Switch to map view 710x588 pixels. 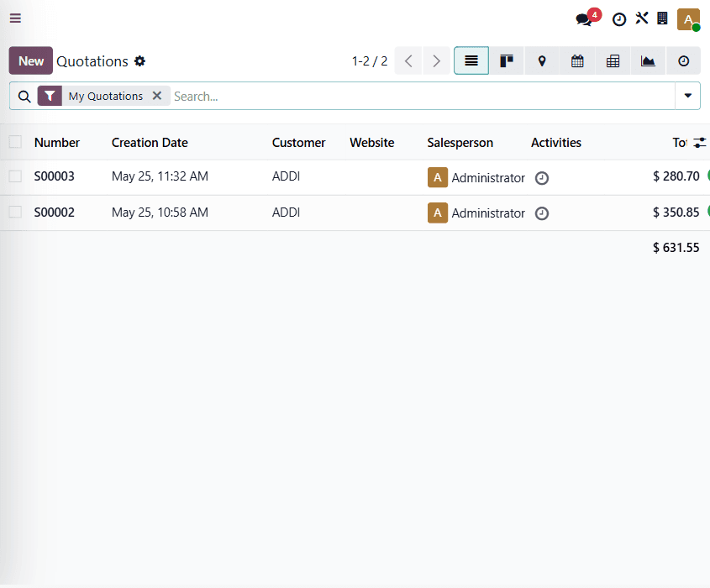pyautogui.click(x=542, y=60)
